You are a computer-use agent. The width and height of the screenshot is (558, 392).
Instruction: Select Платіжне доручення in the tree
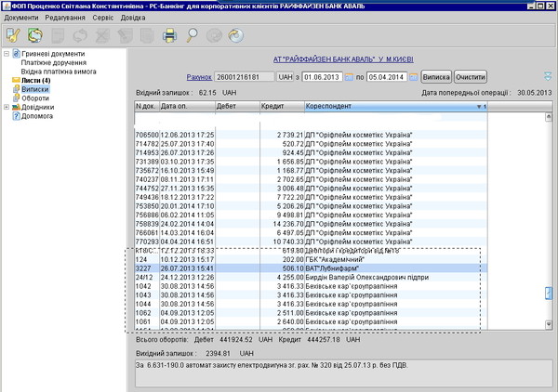click(54, 62)
